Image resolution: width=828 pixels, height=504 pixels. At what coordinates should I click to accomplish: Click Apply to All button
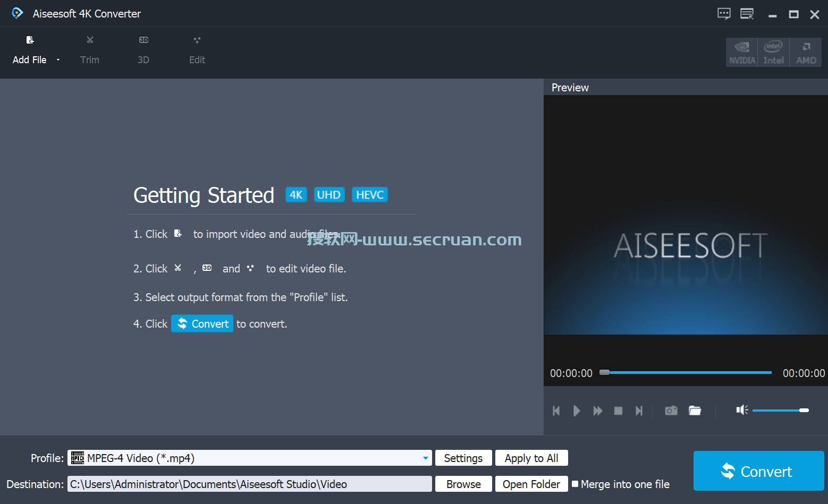click(531, 458)
